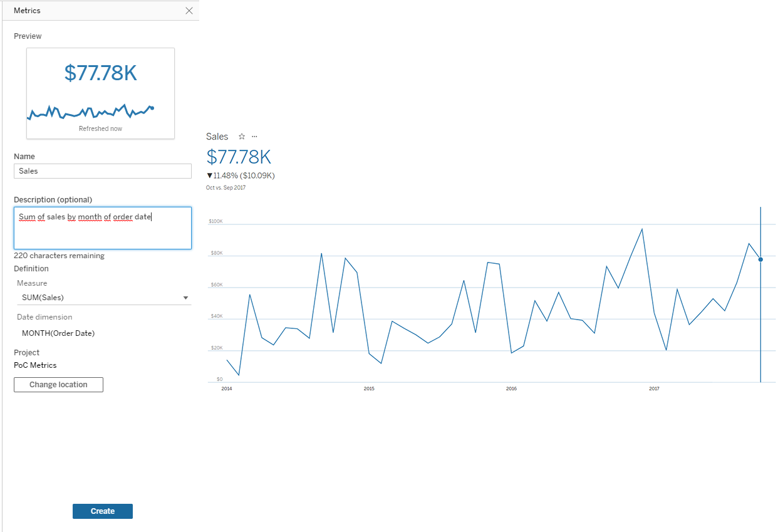Viewport: 778px width, 532px height.
Task: Click MONTH(Order Date) date dimension text
Action: pos(58,333)
